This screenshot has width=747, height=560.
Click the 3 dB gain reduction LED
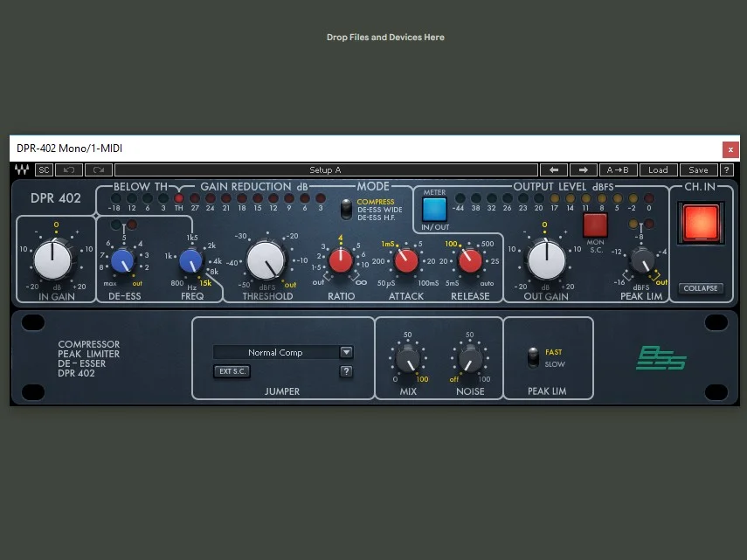pyautogui.click(x=321, y=198)
